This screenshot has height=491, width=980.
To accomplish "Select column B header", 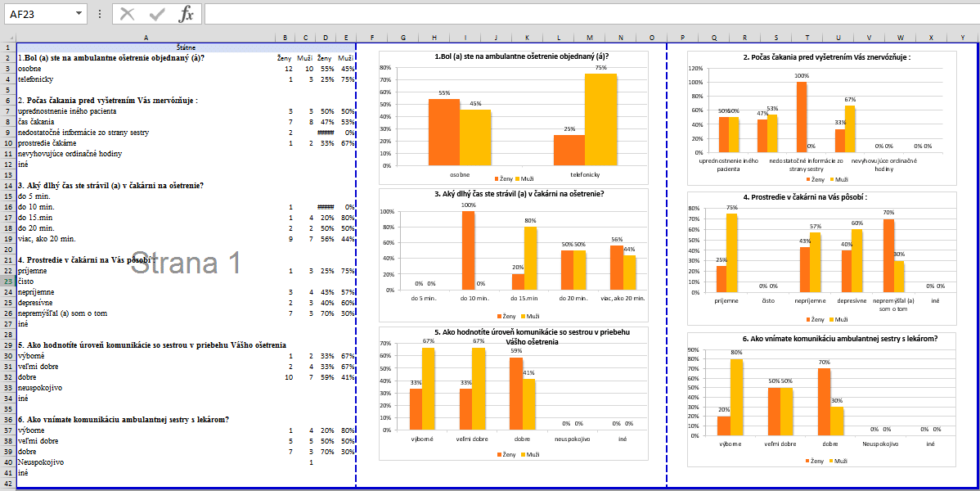I will [x=285, y=38].
